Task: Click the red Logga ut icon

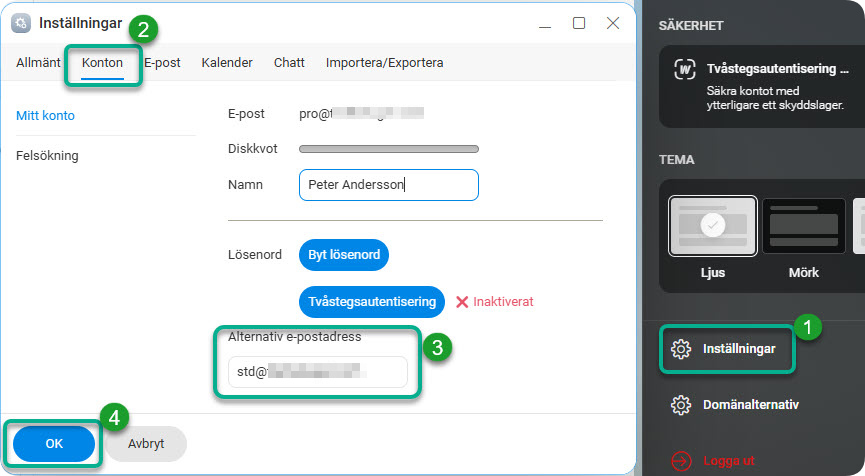Action: point(681,461)
